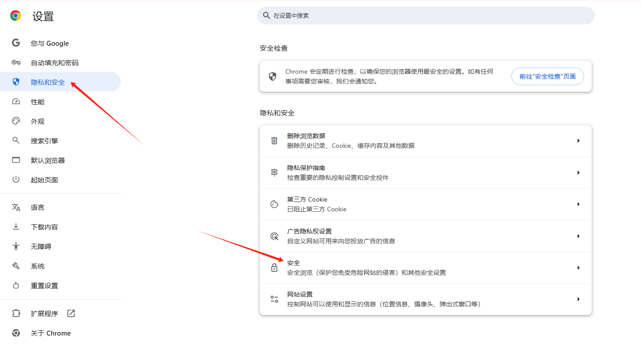Click the trash can icon for 删除浏览数据
Image resolution: width=641 pixels, height=364 pixels.
tap(274, 141)
